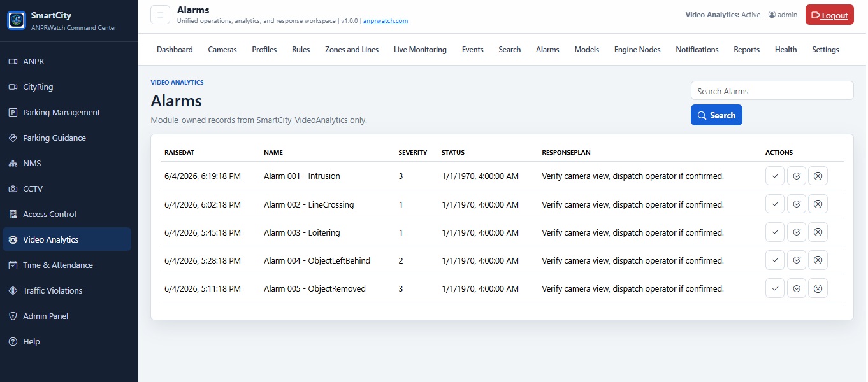868x382 pixels.
Task: Acknowledge Alarm 003 - Loitering with checkmark
Action: (x=775, y=232)
